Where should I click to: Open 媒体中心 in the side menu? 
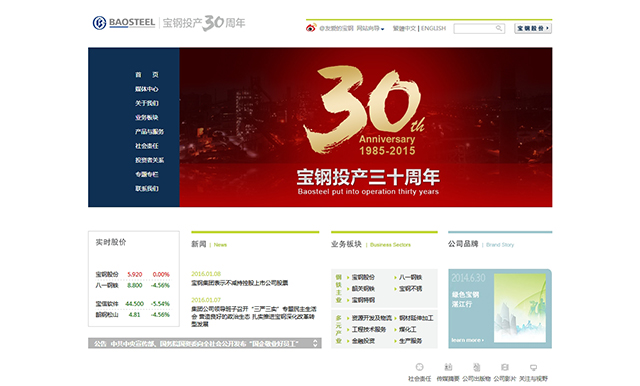click(x=147, y=89)
